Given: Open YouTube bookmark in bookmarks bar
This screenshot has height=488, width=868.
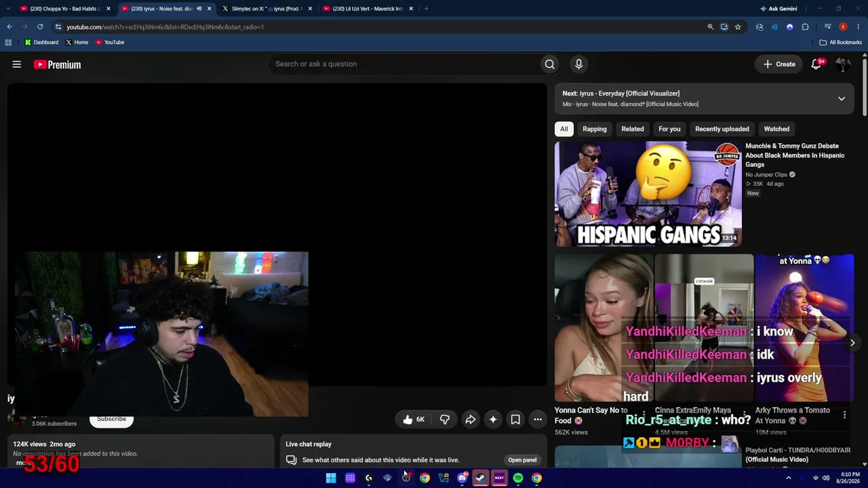Looking at the screenshot, I should tap(110, 42).
